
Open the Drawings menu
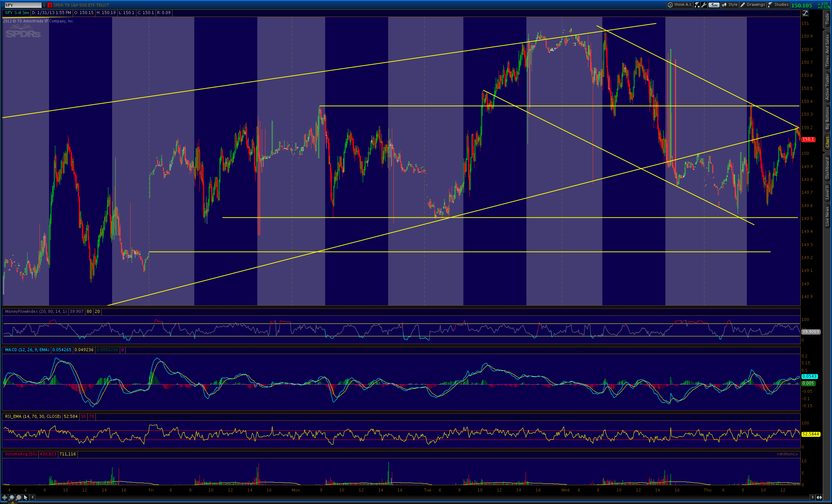pyautogui.click(x=753, y=5)
